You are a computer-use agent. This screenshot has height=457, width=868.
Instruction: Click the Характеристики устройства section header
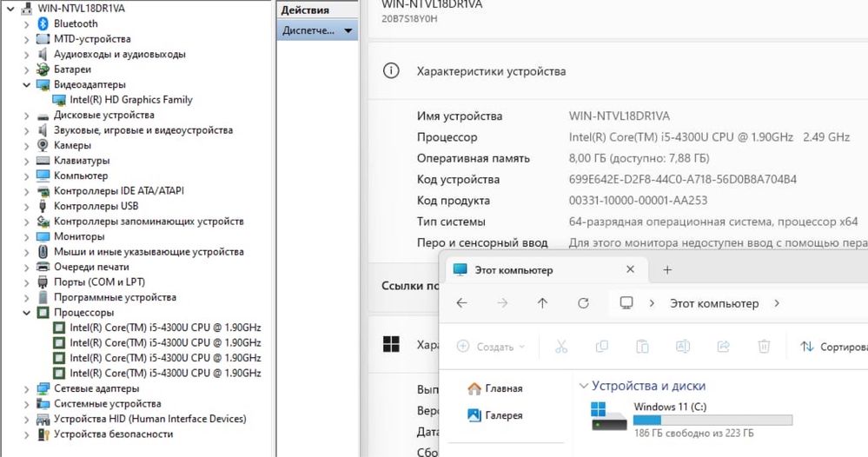(x=491, y=71)
